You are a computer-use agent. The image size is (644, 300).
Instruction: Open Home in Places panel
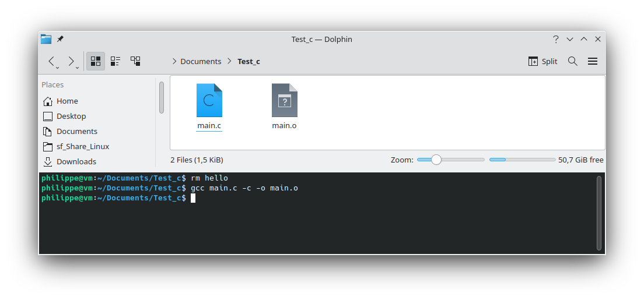coord(67,101)
